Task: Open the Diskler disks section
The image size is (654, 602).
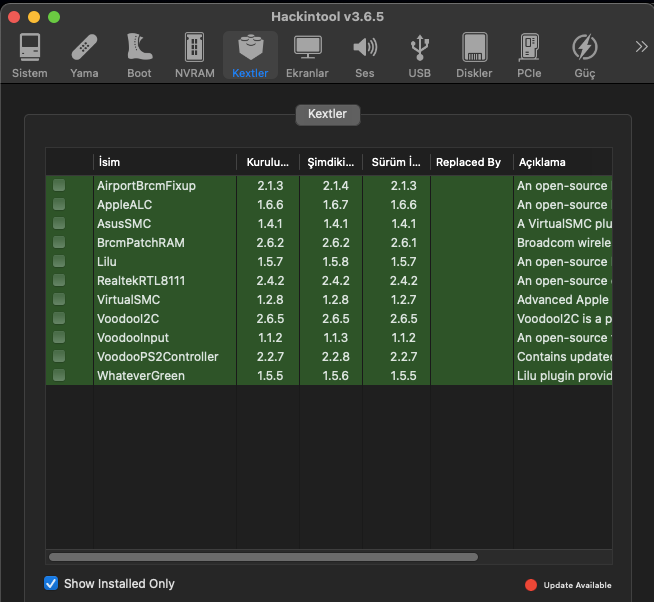Action: [474, 55]
